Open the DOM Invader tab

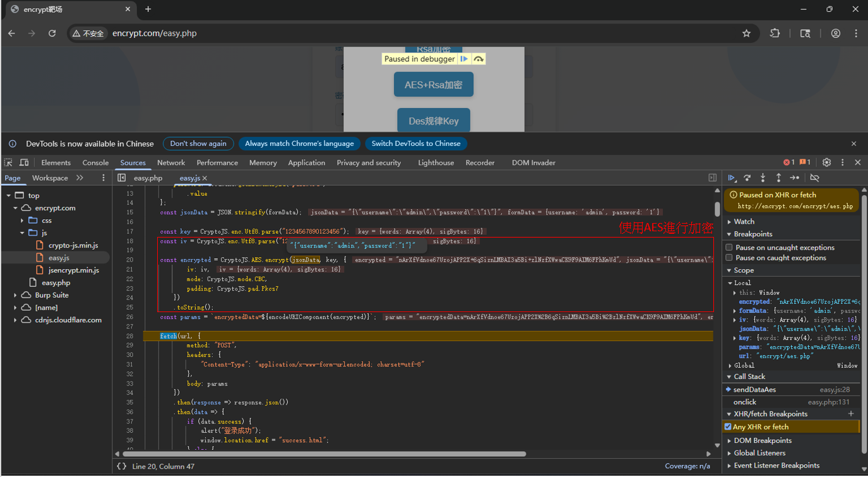(x=533, y=163)
